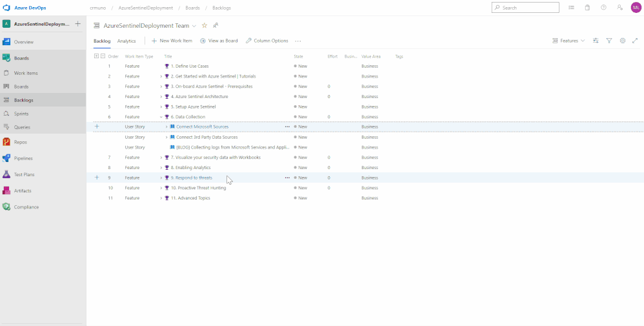Expand all backlog rows with plus box icon
Viewport: 644px width, 326px height.
97,56
